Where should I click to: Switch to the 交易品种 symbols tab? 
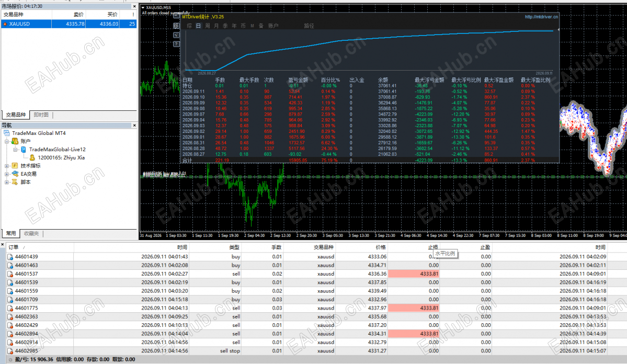pos(16,115)
